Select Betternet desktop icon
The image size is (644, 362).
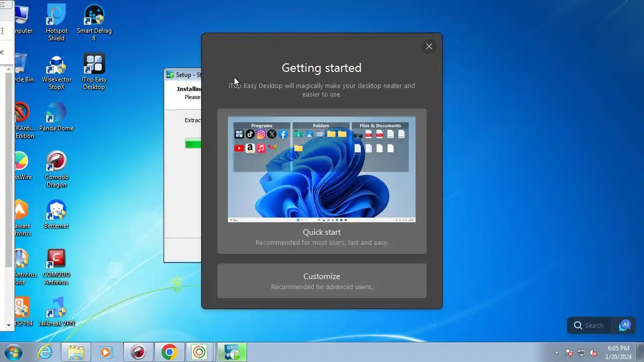56,215
